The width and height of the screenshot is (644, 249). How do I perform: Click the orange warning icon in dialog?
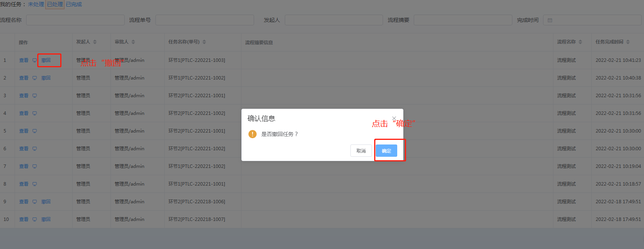252,134
